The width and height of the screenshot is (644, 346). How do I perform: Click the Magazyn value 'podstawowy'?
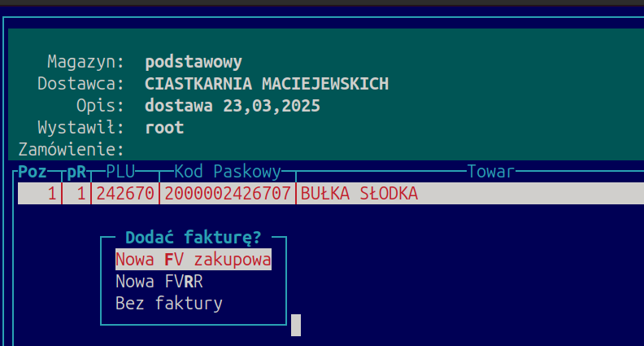pyautogui.click(x=194, y=62)
